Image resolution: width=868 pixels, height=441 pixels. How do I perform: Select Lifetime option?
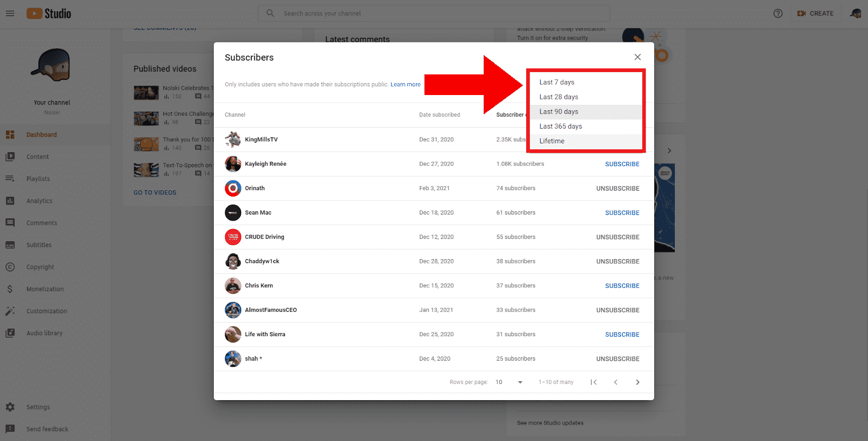click(x=586, y=141)
